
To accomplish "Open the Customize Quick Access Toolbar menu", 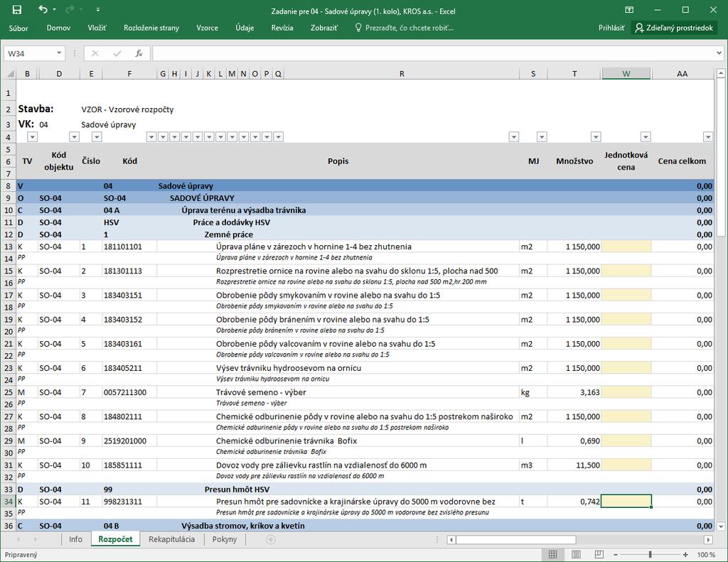I will tap(98, 10).
